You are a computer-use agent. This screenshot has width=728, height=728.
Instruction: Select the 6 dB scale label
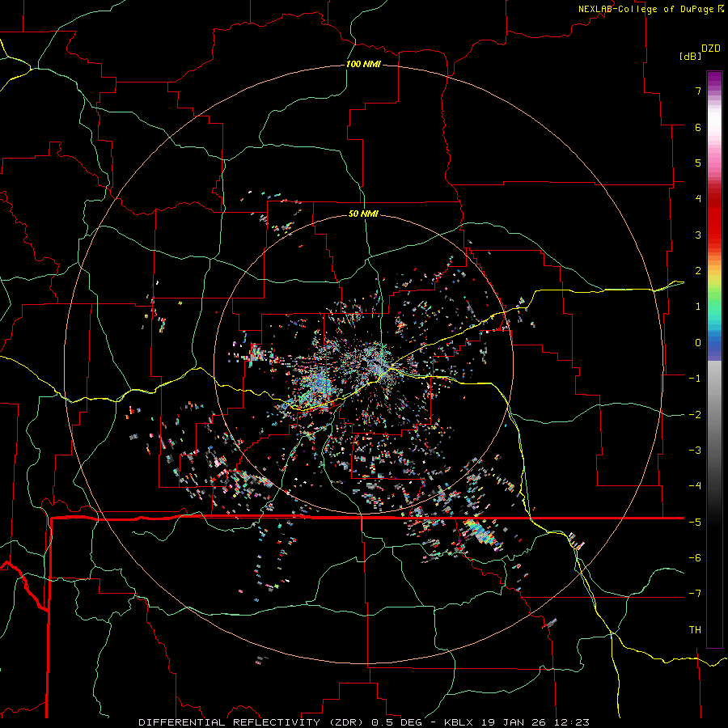pos(698,127)
